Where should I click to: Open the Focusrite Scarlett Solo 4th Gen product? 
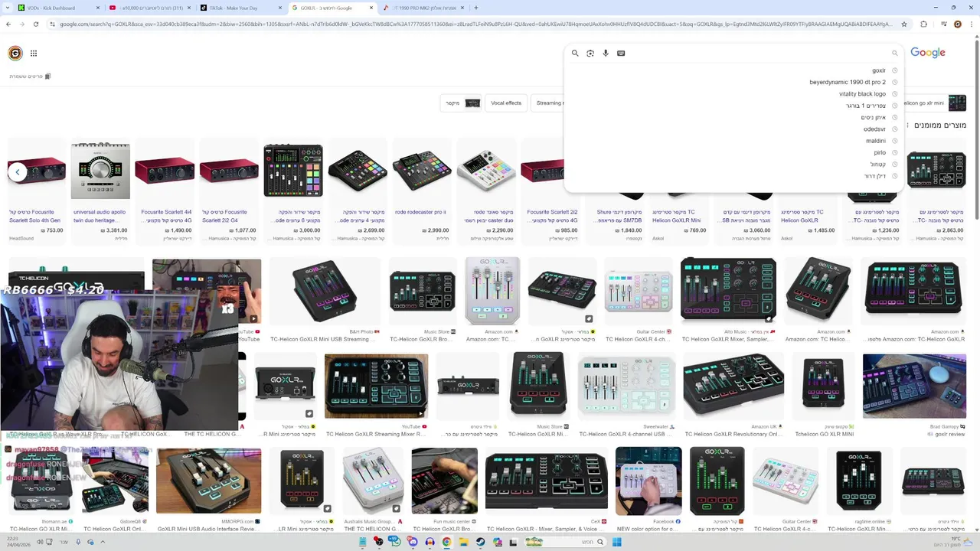[x=36, y=192]
